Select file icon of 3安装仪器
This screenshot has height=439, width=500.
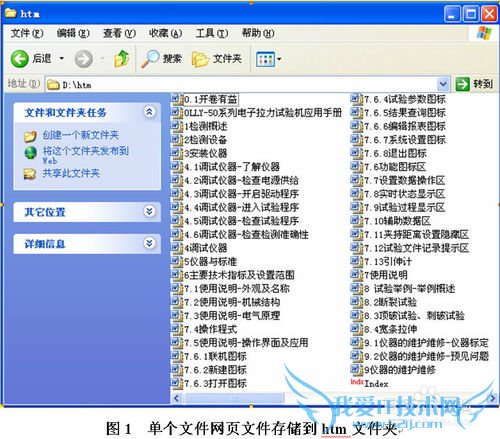pyautogui.click(x=176, y=153)
